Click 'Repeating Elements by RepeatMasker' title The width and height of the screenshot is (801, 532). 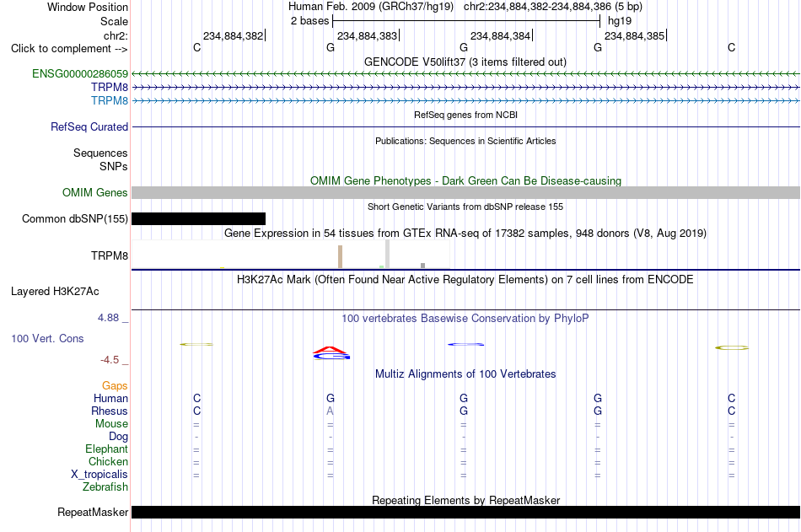click(466, 500)
